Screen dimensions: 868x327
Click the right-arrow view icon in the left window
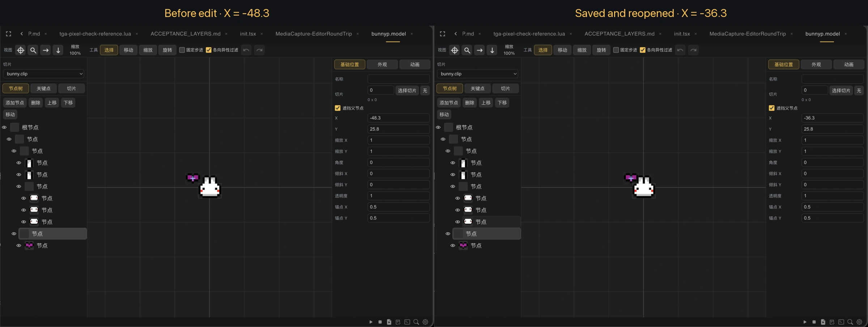(46, 50)
